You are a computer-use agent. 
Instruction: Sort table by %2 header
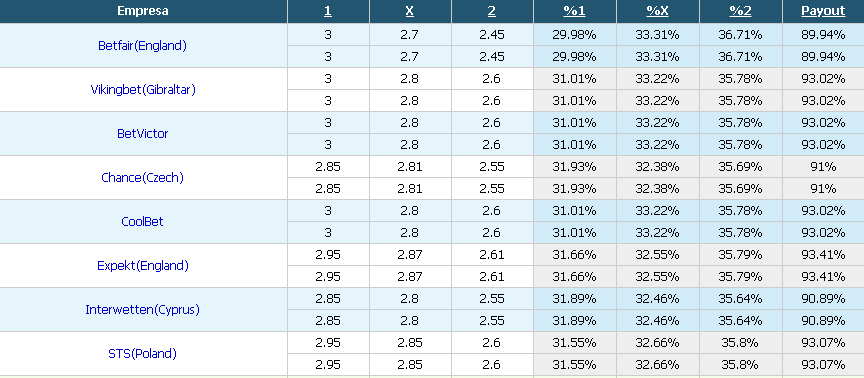pos(740,11)
